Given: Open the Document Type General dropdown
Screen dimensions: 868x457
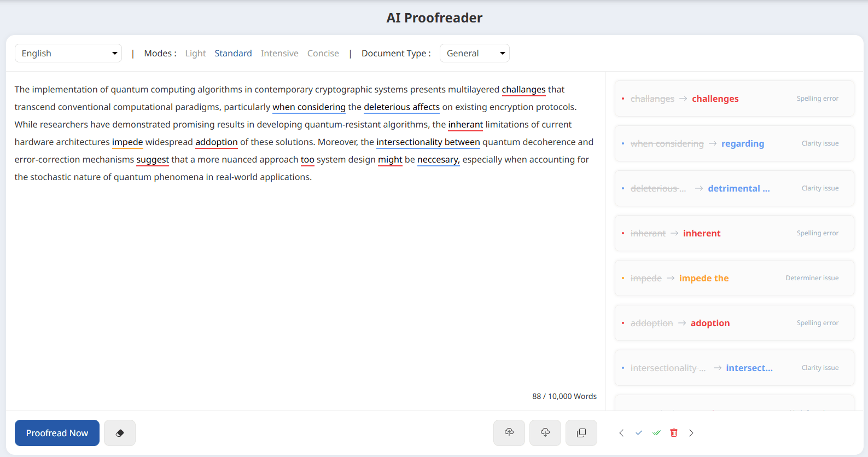Looking at the screenshot, I should 474,53.
